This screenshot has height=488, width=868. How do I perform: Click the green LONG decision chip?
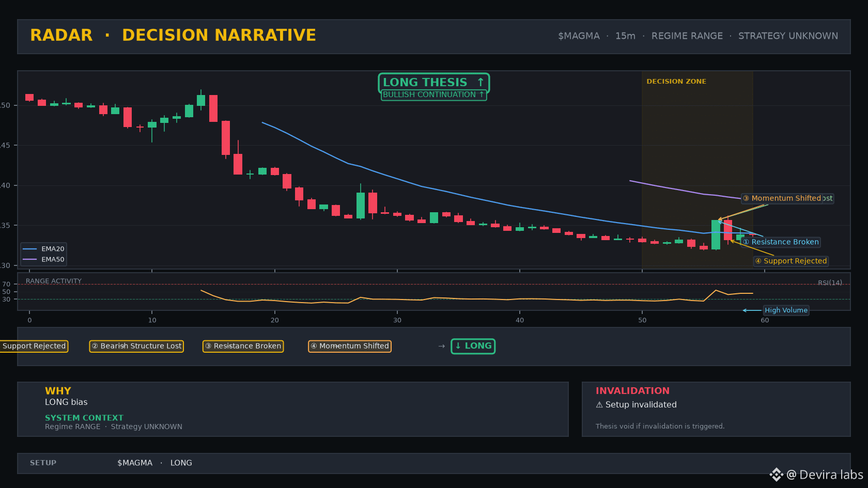point(473,346)
